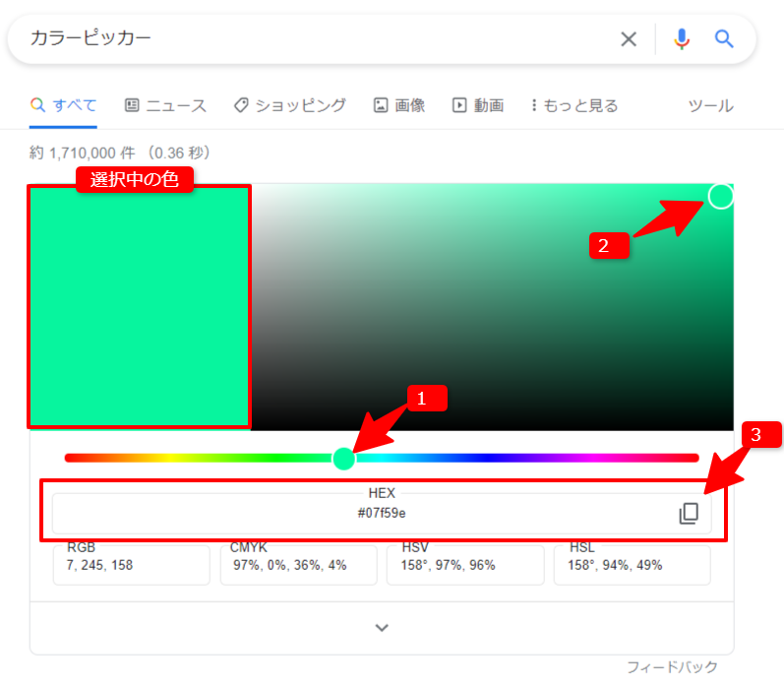Viewport: 784px width, 688px height.
Task: Select the RGB value field
Action: tap(132, 565)
